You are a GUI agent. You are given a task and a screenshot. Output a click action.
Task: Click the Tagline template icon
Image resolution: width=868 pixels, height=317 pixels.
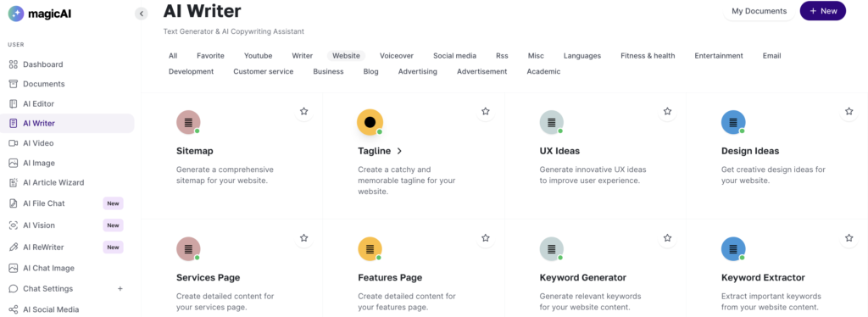click(x=370, y=122)
